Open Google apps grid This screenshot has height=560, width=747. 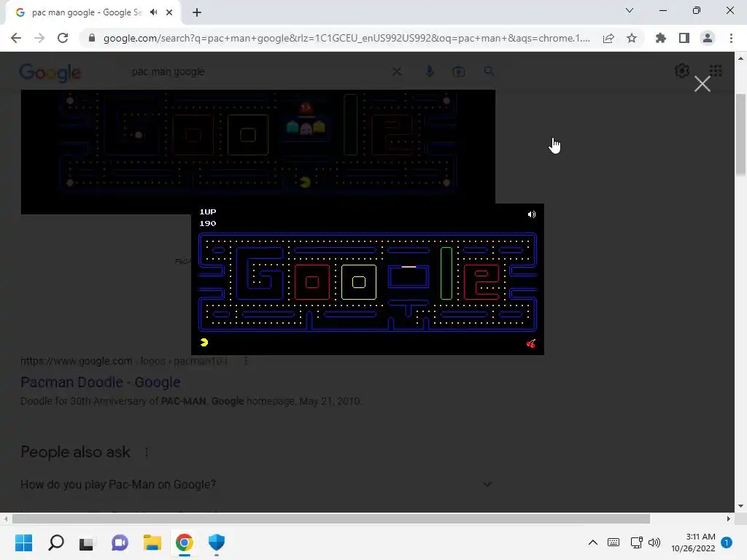click(716, 71)
